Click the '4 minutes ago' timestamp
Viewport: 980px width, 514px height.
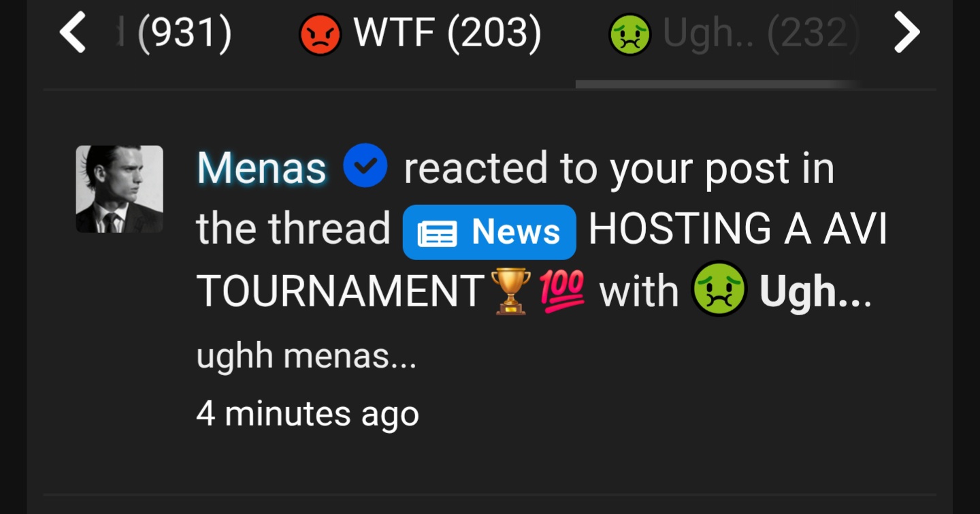point(308,413)
